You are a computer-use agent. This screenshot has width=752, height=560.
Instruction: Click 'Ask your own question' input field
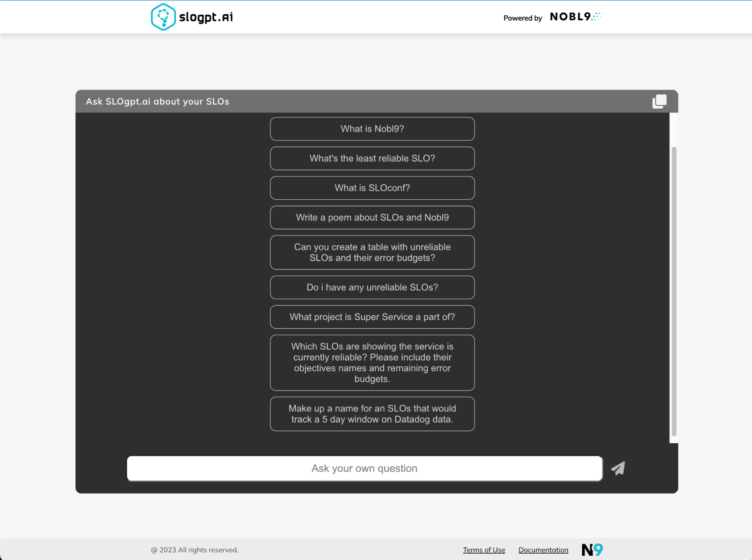(x=364, y=468)
